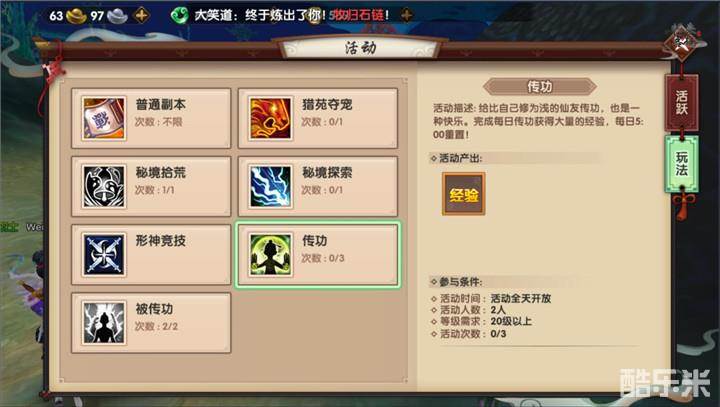Viewport: 720px width, 407px height.
Task: Select the 普通副本 activity card title
Action: tap(161, 104)
